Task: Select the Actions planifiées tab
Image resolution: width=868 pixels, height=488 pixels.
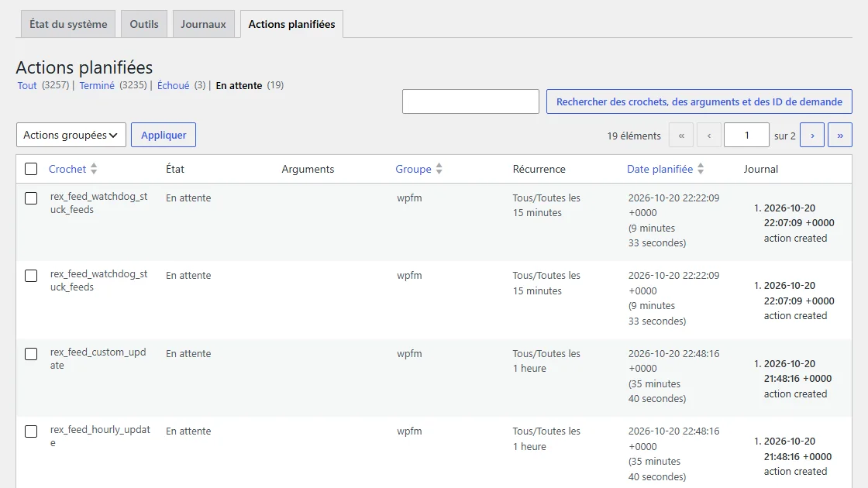Action: tap(291, 24)
